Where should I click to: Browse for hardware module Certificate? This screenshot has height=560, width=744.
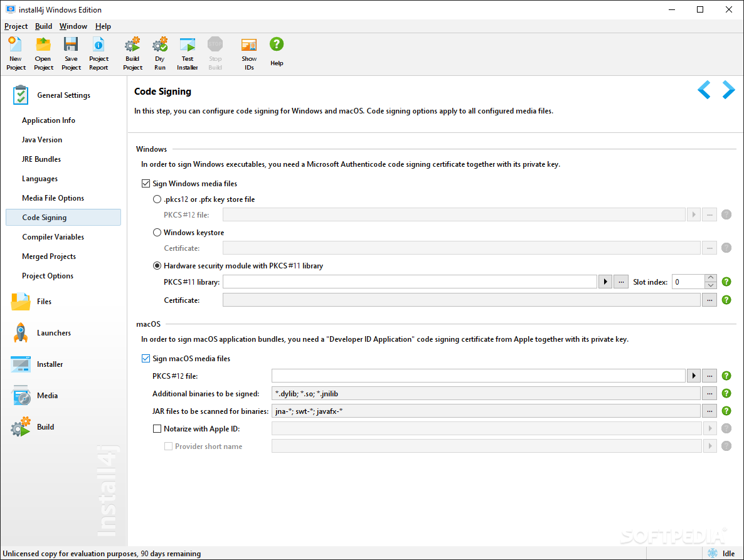pyautogui.click(x=709, y=300)
